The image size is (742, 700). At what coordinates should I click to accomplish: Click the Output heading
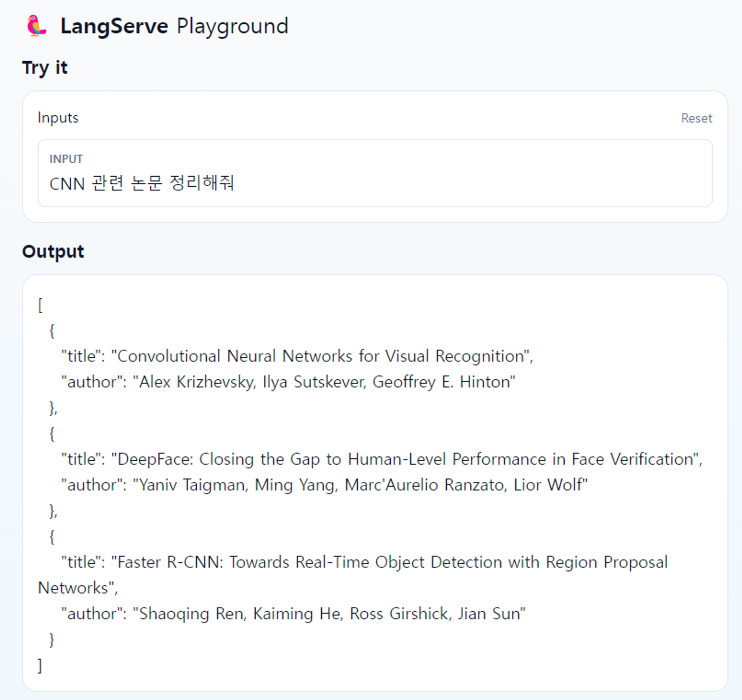[x=53, y=251]
